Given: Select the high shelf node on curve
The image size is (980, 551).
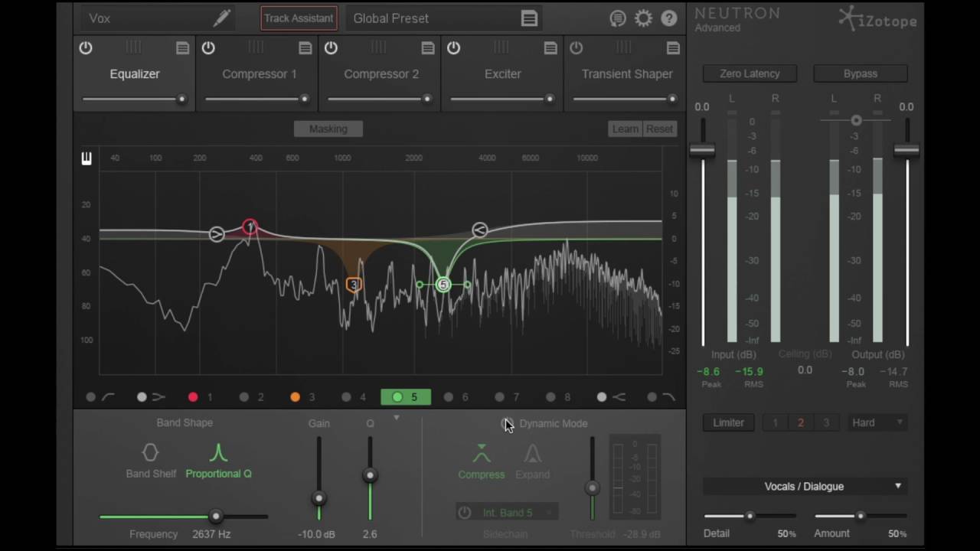Looking at the screenshot, I should pos(479,230).
